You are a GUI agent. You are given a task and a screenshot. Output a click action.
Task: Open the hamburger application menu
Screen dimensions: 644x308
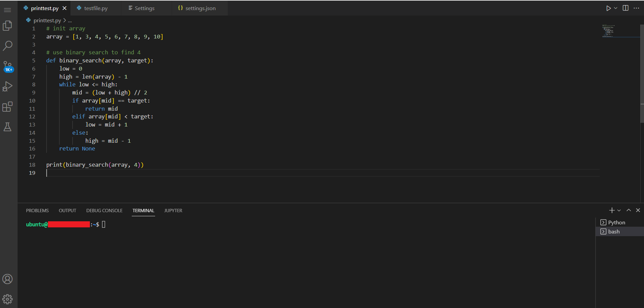click(x=7, y=10)
